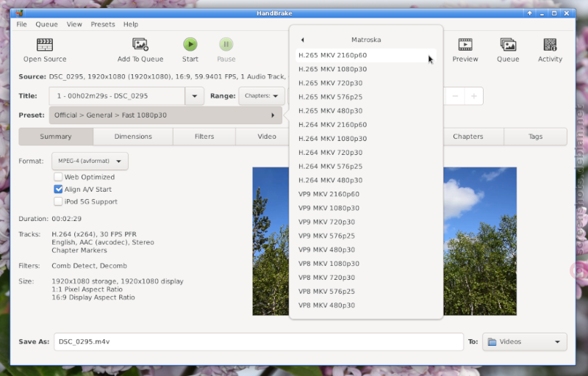This screenshot has height=376, width=588.
Task: Open the File menu
Action: tap(21, 24)
